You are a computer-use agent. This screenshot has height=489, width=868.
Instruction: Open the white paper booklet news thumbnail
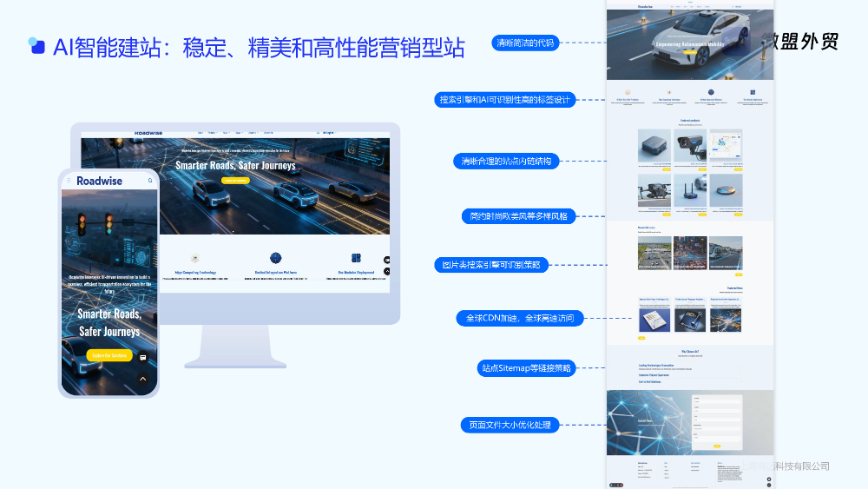point(654,320)
